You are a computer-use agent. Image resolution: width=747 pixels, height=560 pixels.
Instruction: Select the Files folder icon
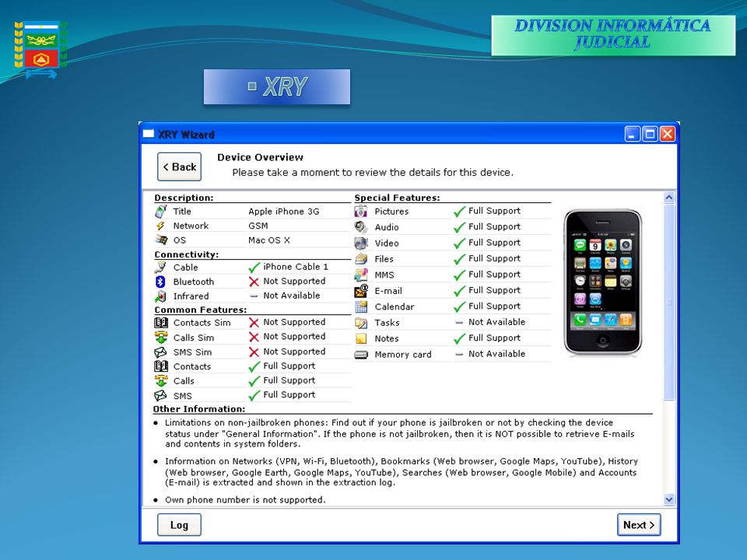[x=361, y=258]
